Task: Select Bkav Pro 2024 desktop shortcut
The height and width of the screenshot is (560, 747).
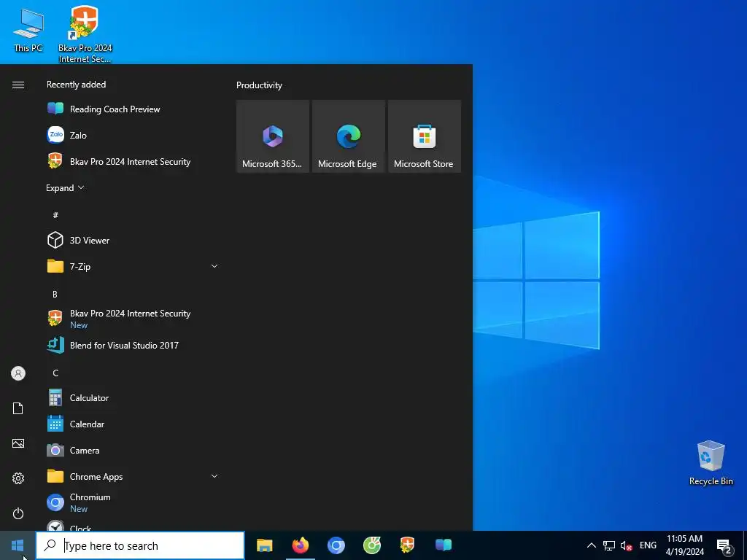Action: [85, 34]
